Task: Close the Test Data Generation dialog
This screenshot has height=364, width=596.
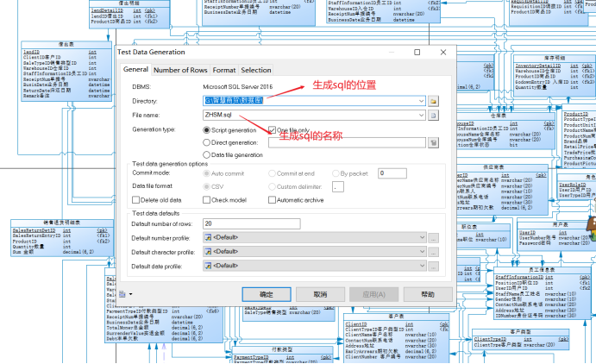Action: pyautogui.click(x=443, y=52)
